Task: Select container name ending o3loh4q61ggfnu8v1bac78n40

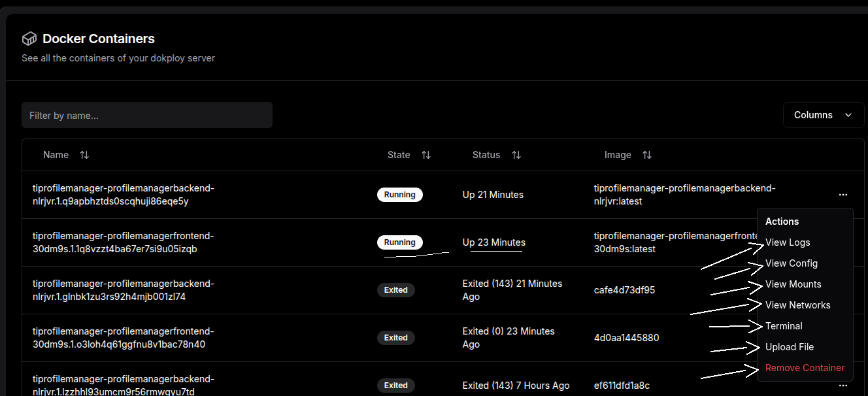Action: click(x=124, y=338)
